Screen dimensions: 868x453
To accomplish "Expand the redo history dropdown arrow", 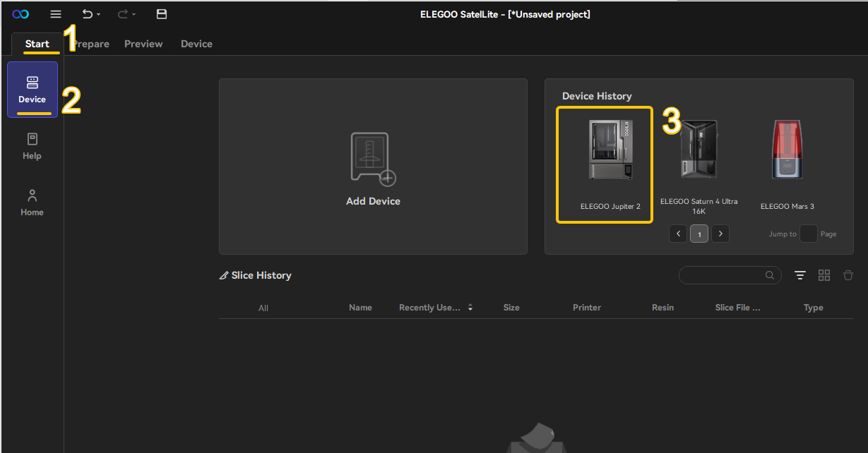I will 134,15.
